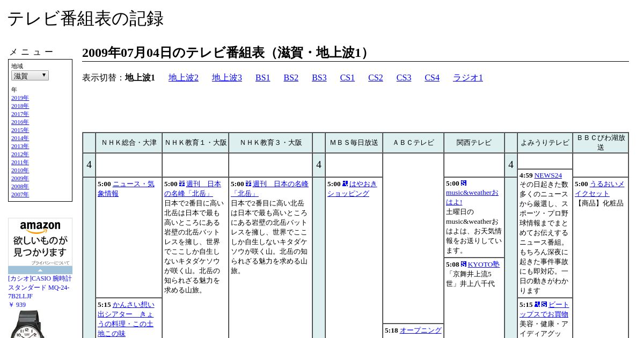Click icon before はやおきショッピング title
Image resolution: width=644 pixels, height=338 pixels.
pos(345,183)
